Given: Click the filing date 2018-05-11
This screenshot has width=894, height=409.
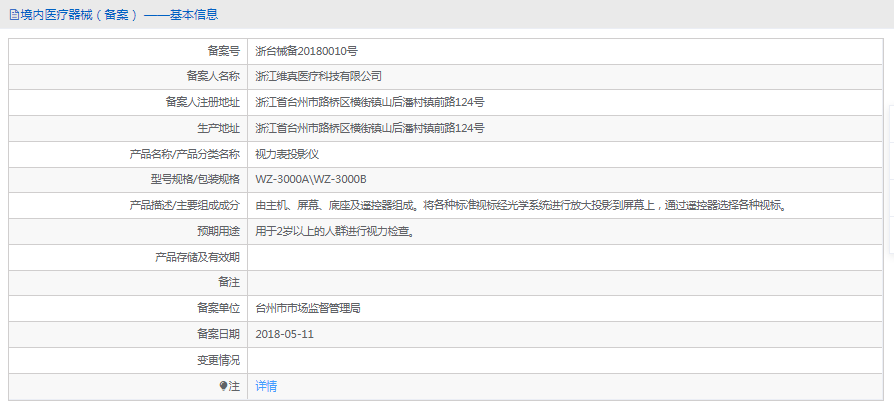Looking at the screenshot, I should tap(285, 335).
